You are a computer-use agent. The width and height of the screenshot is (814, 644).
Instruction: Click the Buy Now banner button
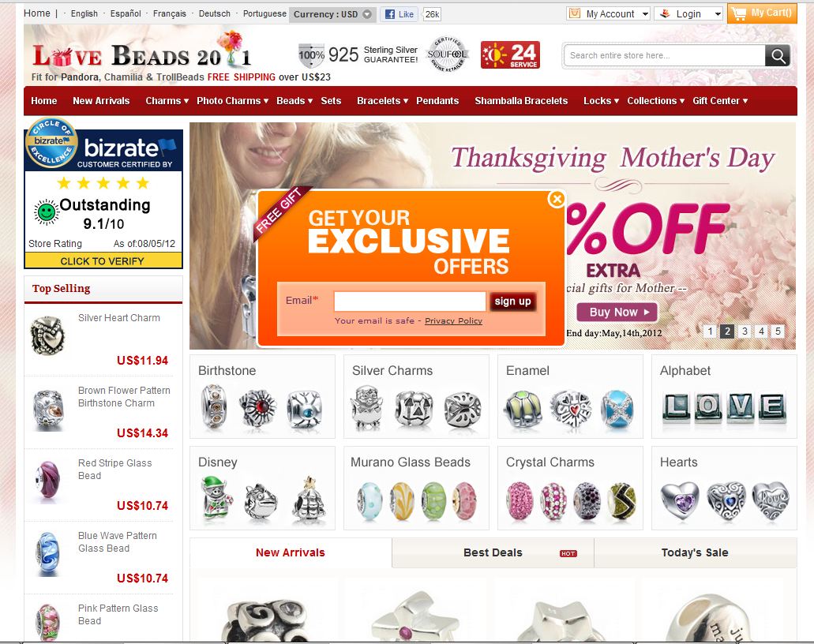point(617,312)
